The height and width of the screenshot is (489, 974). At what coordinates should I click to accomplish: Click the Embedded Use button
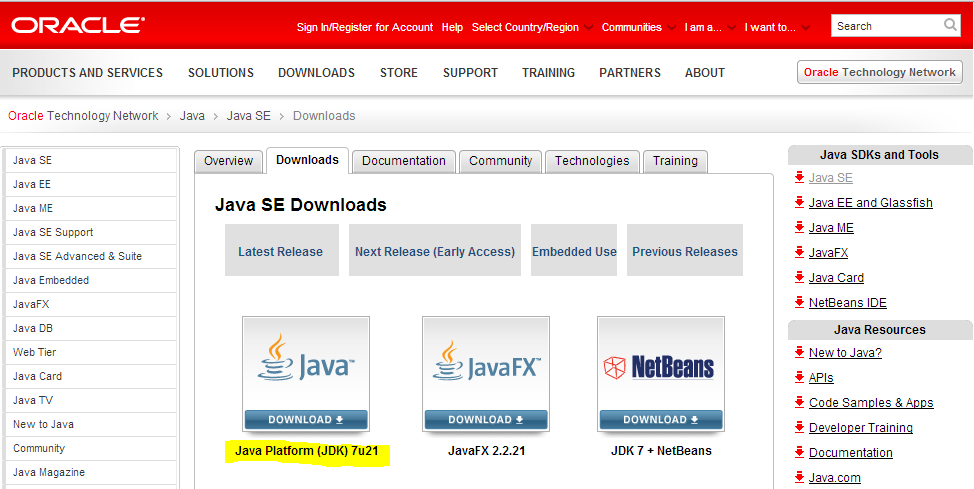pyautogui.click(x=574, y=250)
